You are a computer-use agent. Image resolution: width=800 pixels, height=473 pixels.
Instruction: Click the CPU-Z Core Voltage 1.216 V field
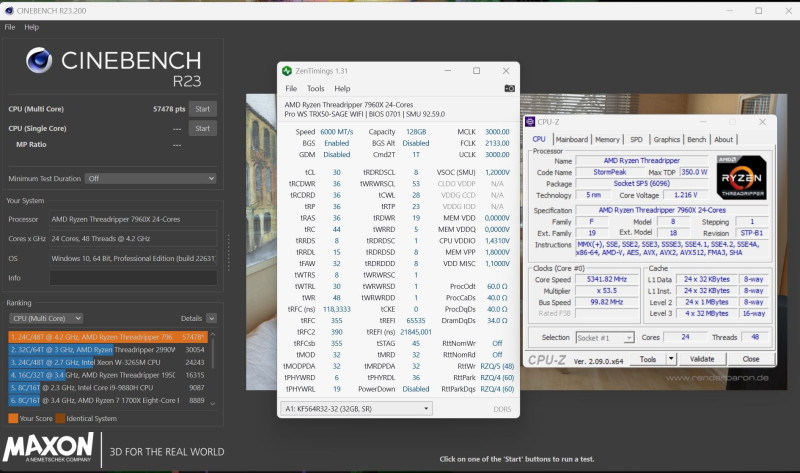(685, 195)
